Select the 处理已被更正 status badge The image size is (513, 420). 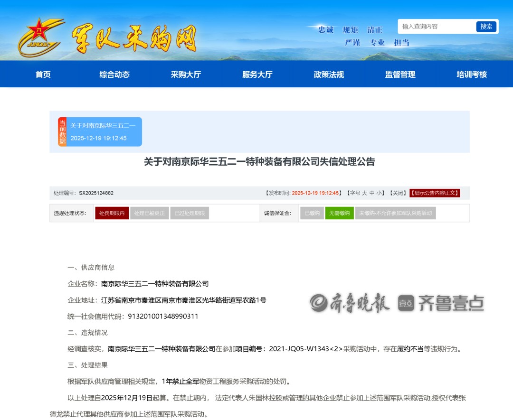150,214
